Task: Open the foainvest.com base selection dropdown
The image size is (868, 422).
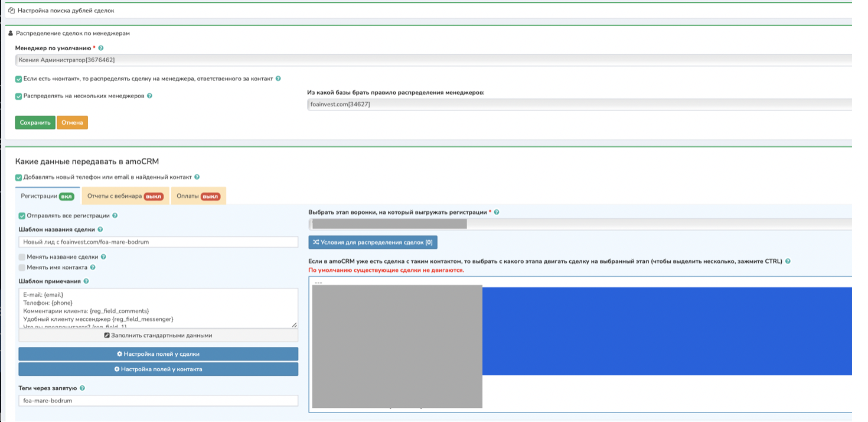Action: coord(579,105)
